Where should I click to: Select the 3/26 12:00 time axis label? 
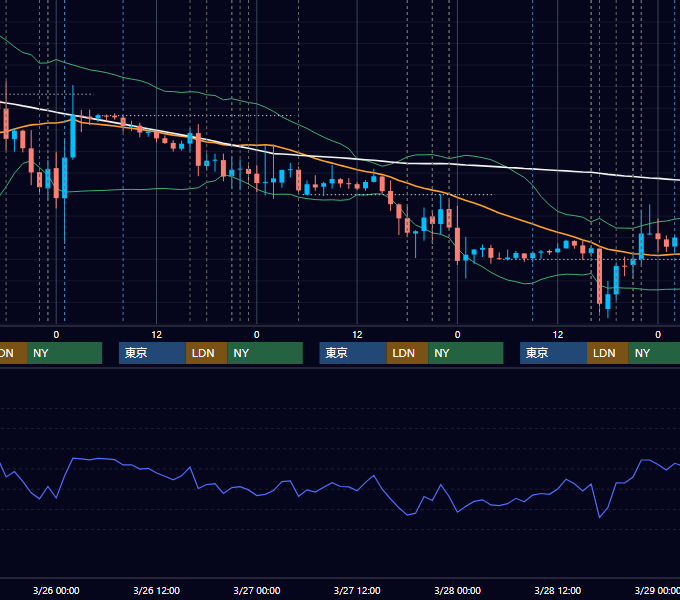(156, 590)
